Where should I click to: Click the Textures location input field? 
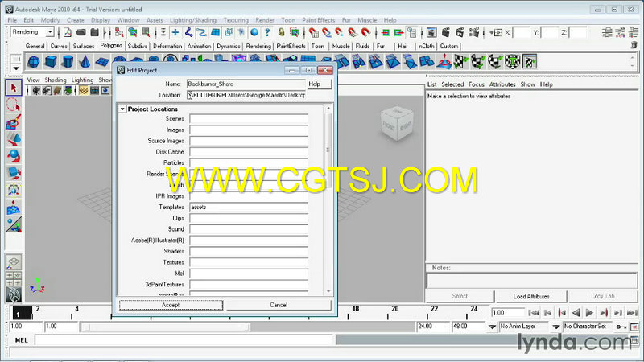coord(249,262)
